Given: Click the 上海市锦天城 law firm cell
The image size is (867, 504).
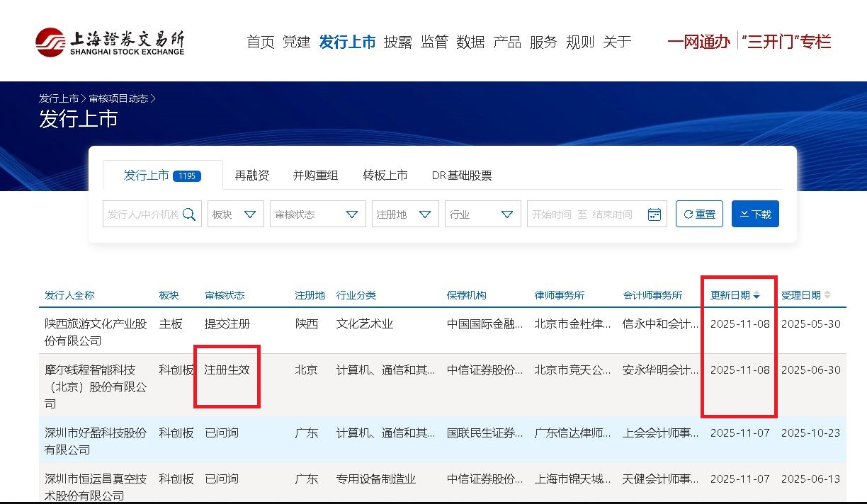Looking at the screenshot, I should (x=573, y=479).
